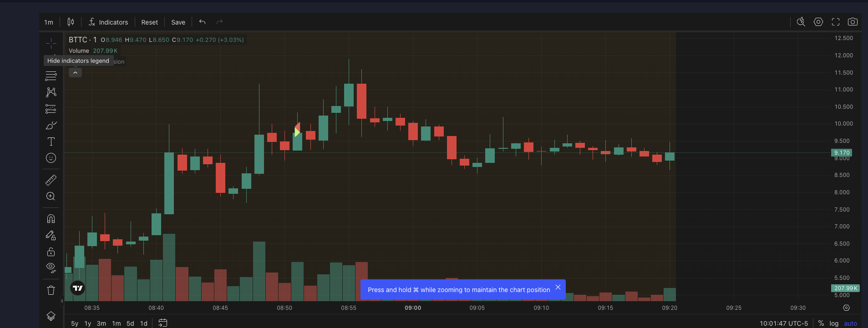Screen dimensions: 868x328
Task: Hide all drawings with eye icon
Action: (x=51, y=267)
